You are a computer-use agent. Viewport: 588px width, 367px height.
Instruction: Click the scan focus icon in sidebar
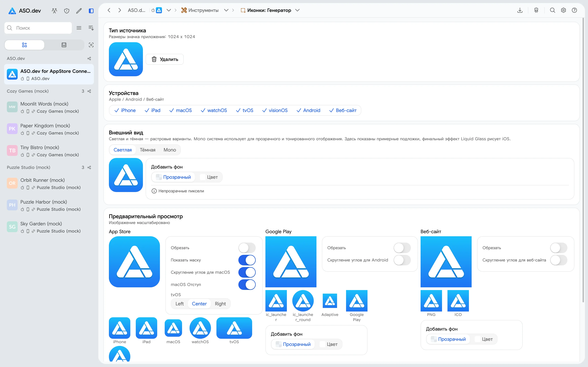pos(91,45)
